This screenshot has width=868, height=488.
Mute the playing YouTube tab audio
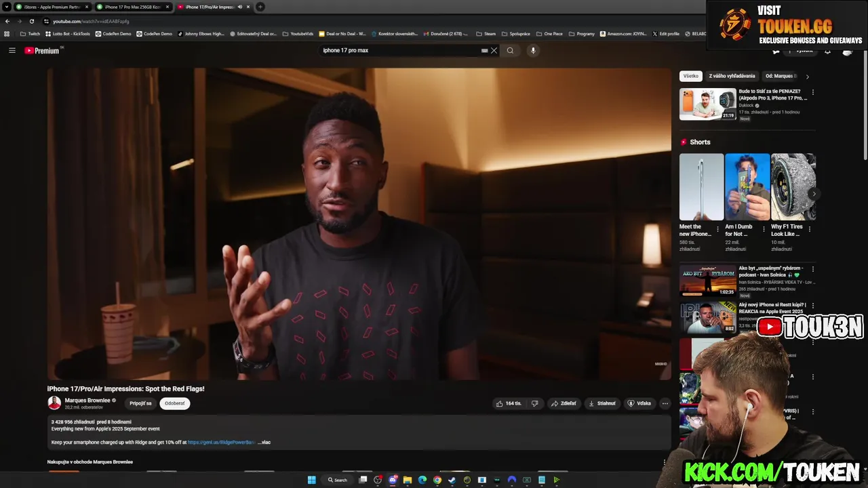(239, 7)
